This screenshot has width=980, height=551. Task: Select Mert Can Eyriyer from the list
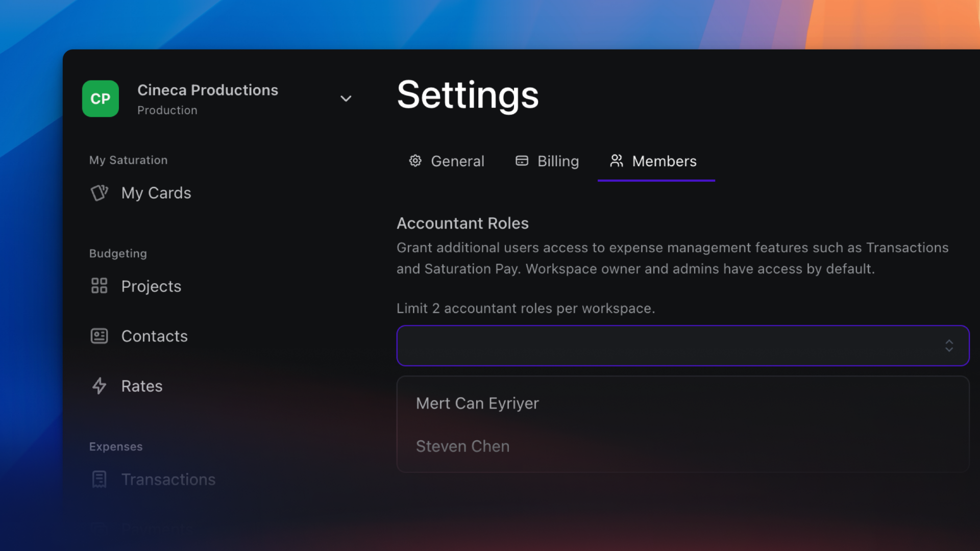[477, 403]
